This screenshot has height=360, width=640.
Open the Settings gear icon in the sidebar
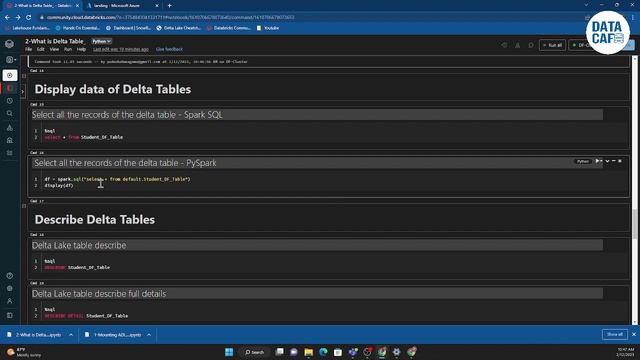[x=10, y=288]
